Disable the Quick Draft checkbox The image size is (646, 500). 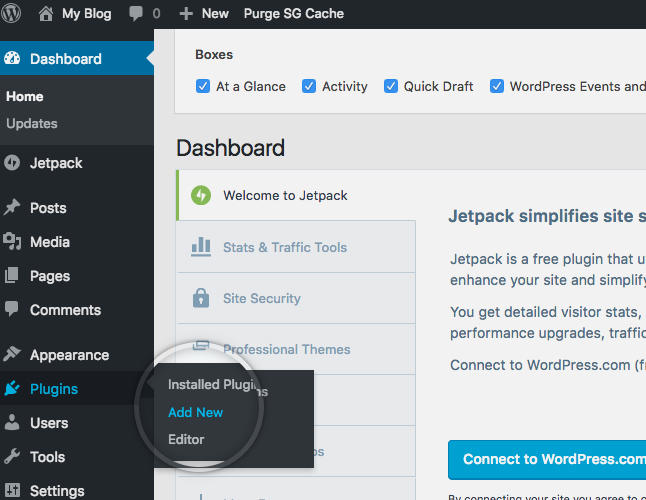[x=392, y=86]
